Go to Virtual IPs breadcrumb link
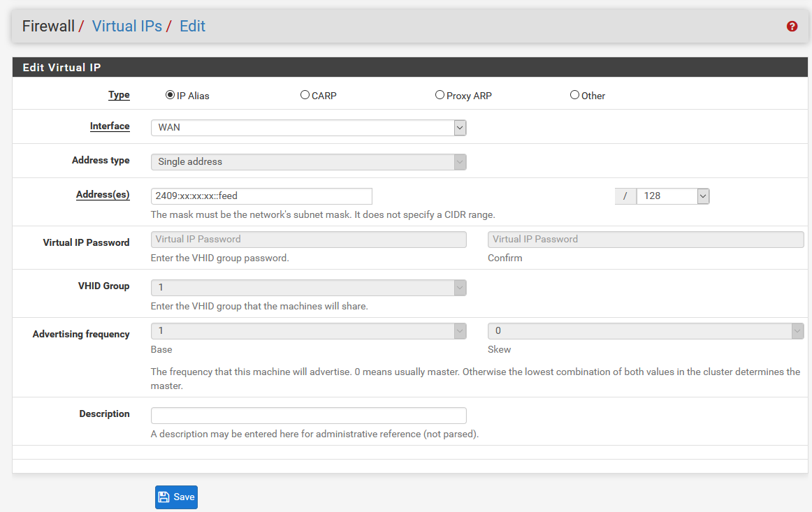The width and height of the screenshot is (812, 512). [x=127, y=27]
